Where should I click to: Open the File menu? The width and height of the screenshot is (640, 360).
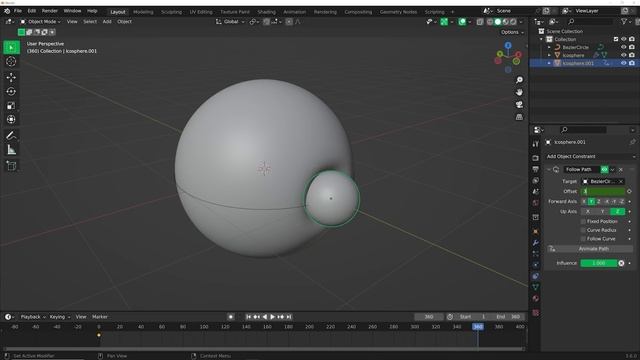18,11
